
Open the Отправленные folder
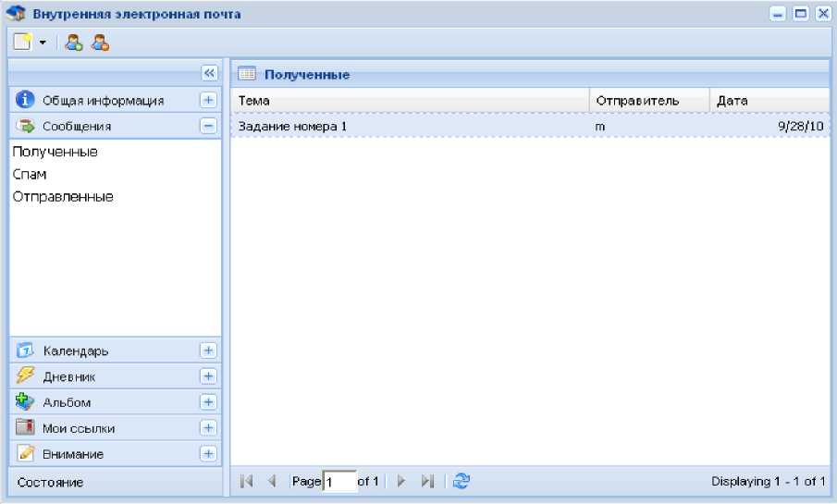[x=63, y=196]
